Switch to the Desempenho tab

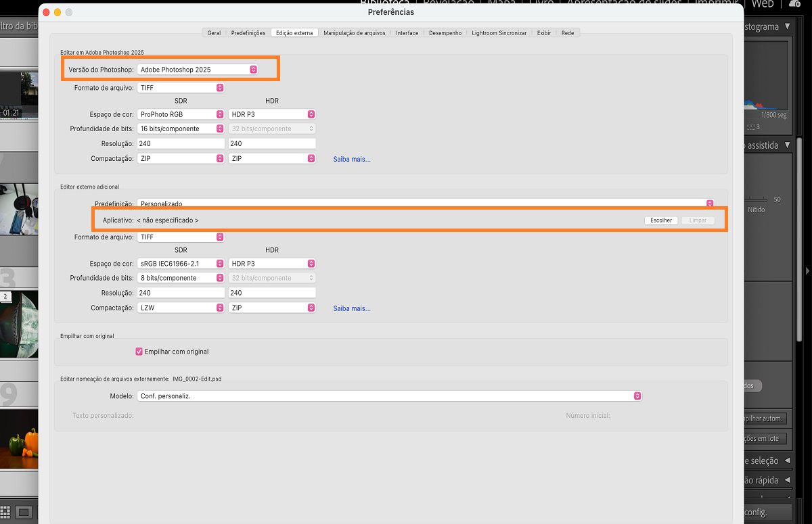click(445, 32)
